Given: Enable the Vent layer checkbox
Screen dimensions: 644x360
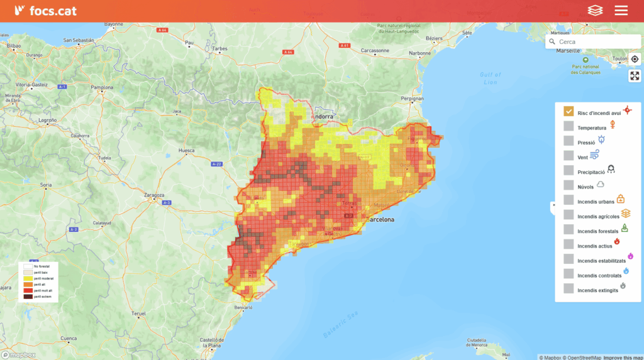Looking at the screenshot, I should [x=569, y=156].
